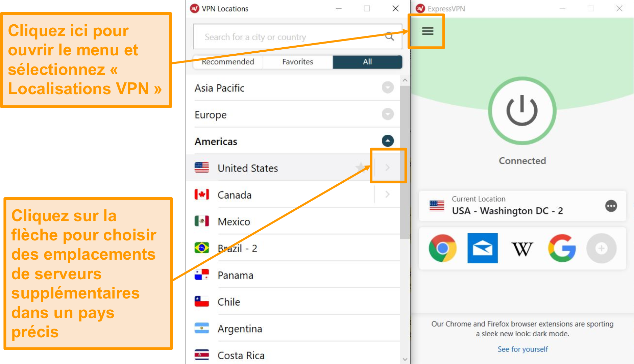Click the ExpressVPN logo in VPN Locations title bar
This screenshot has width=634, height=364.
click(x=195, y=8)
